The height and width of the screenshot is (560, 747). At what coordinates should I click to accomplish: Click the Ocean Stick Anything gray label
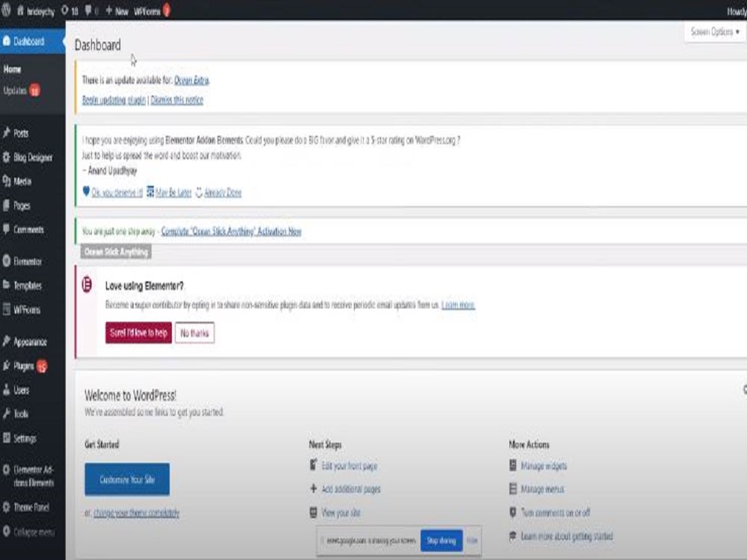(116, 252)
